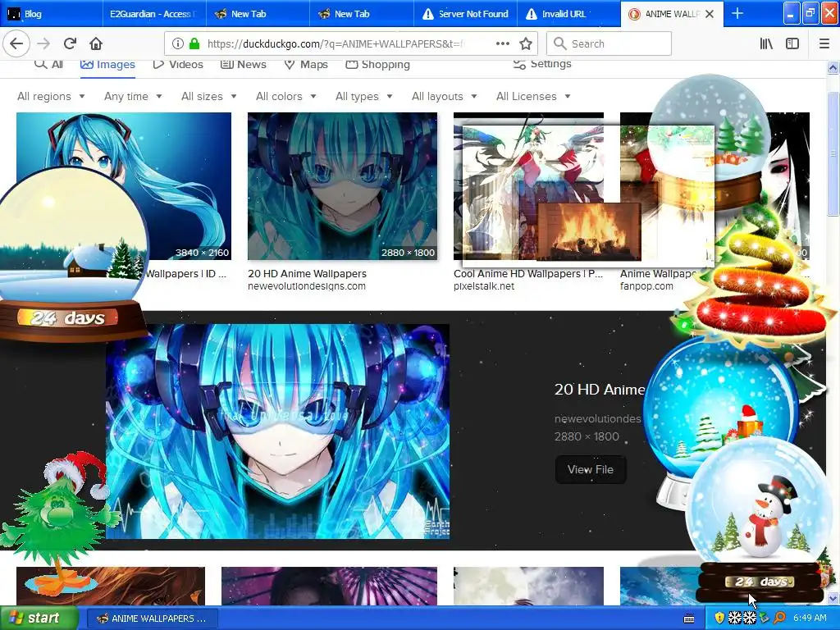Expand the All regions filter
The height and width of the screenshot is (630, 840).
point(51,97)
